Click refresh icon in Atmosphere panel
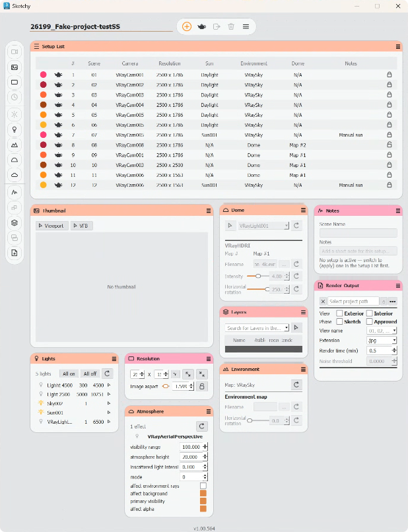Viewport: 408px width, 532px height. pyautogui.click(x=201, y=426)
